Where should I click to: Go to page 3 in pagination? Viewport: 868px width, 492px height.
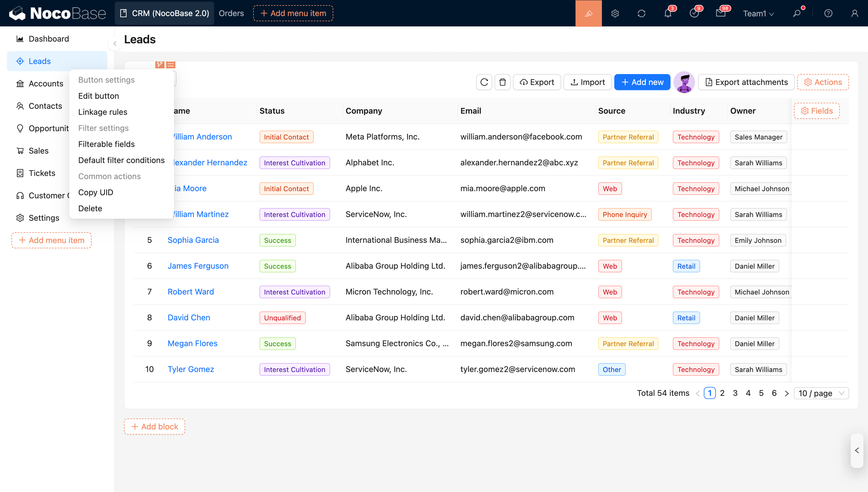tap(735, 393)
